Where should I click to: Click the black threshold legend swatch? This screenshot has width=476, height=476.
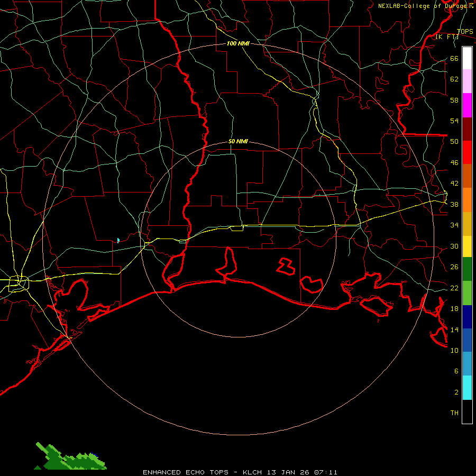pos(467,411)
